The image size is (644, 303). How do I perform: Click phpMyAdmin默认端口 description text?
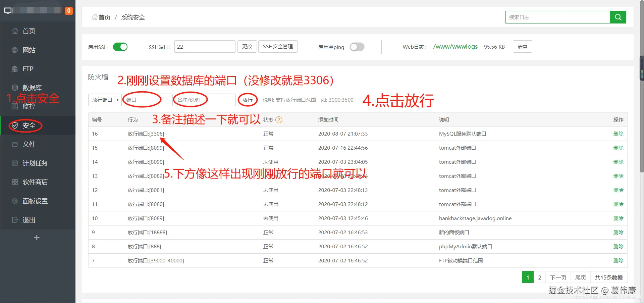pyautogui.click(x=466, y=246)
